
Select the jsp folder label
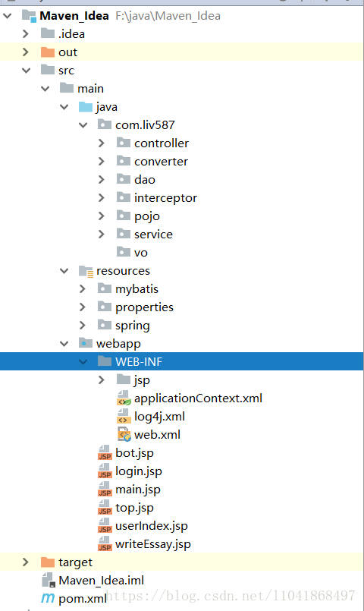click(x=142, y=380)
